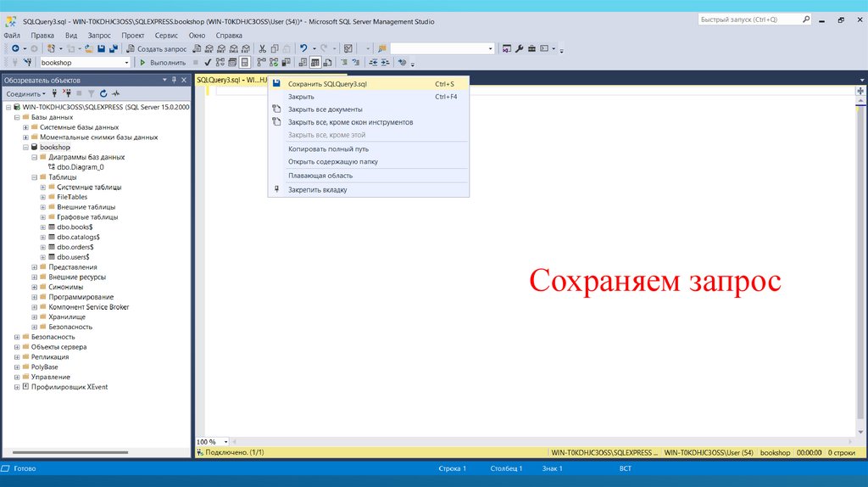Open the 100 % zoom dropdown
Image resolution: width=868 pixels, height=487 pixels.
[x=224, y=442]
